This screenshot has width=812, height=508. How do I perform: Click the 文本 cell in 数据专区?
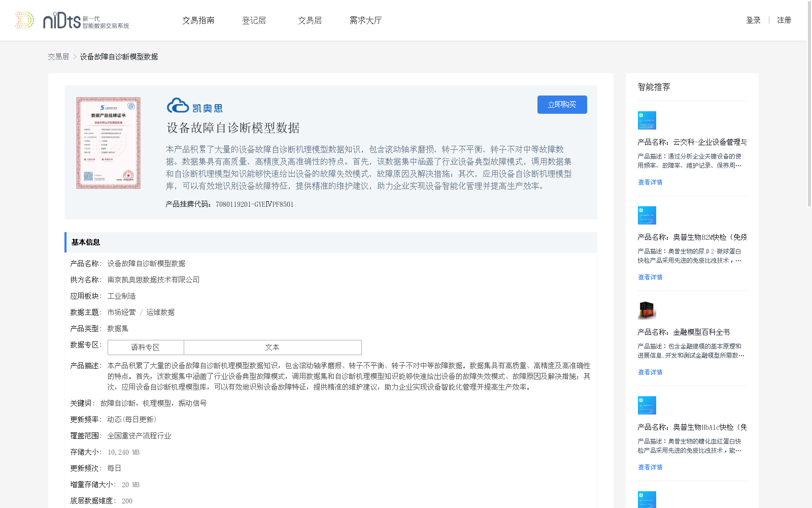point(273,347)
